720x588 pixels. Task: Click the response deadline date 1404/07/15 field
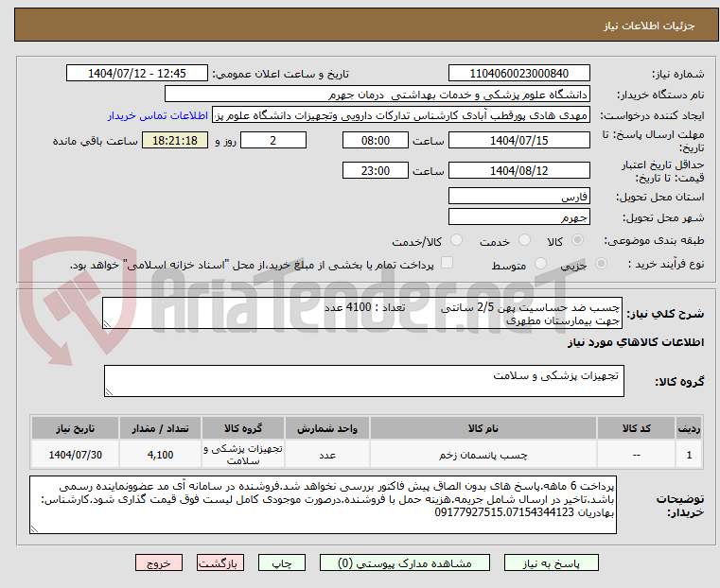[x=518, y=140]
